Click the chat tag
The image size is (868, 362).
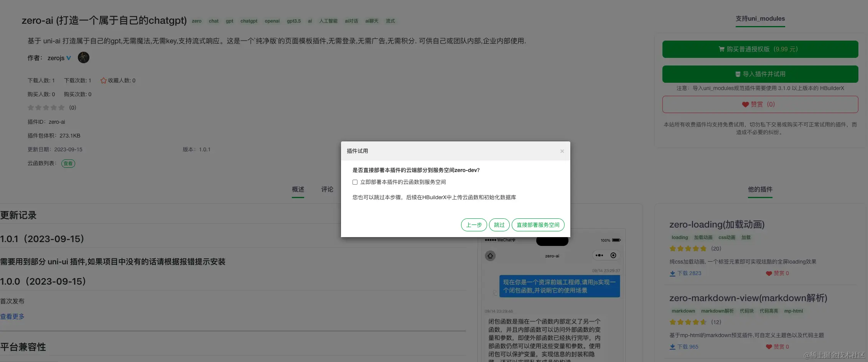click(214, 21)
